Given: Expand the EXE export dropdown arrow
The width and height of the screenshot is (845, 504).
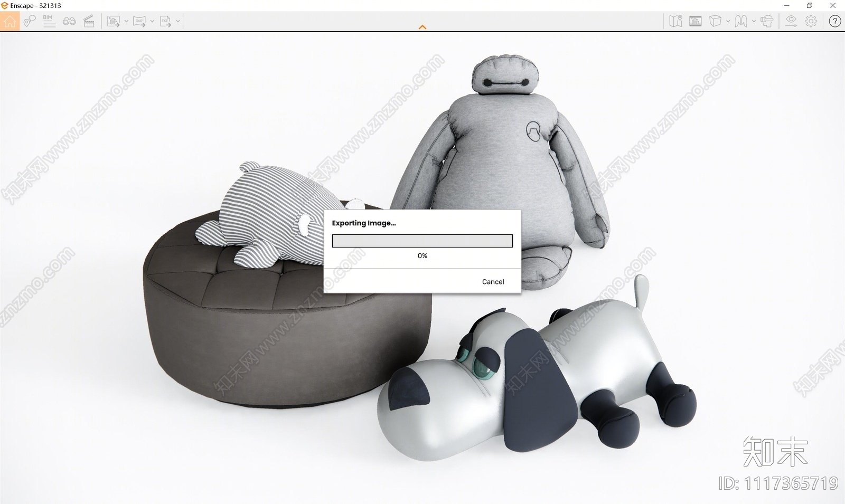Looking at the screenshot, I should [x=178, y=21].
